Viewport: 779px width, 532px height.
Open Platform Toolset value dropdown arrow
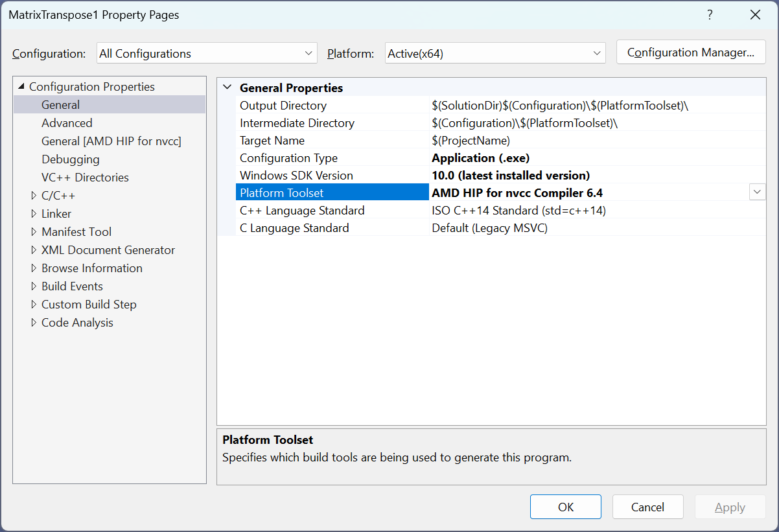[756, 192]
